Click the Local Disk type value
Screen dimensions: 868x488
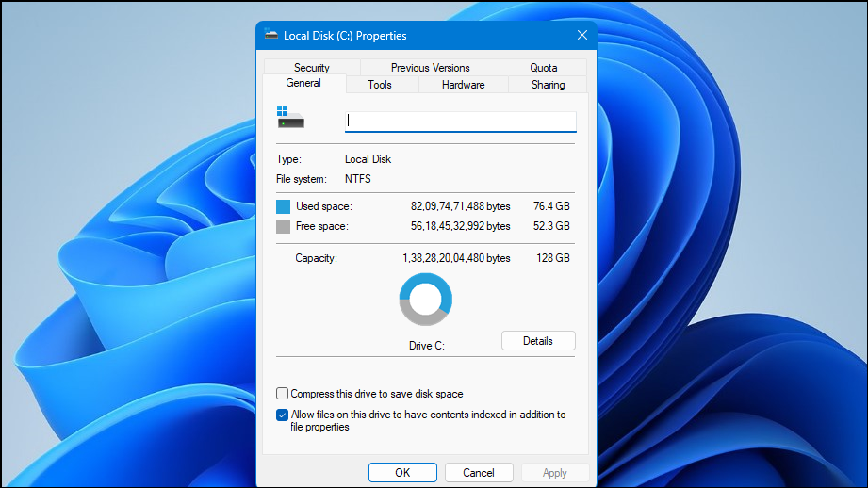368,159
